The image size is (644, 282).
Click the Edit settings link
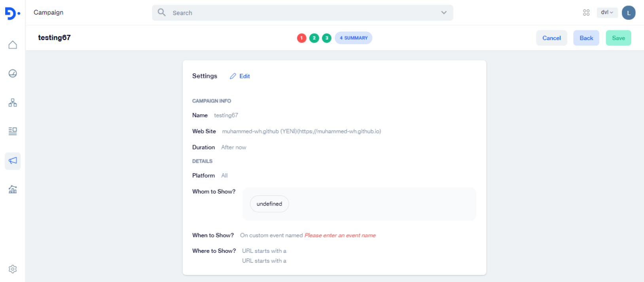pyautogui.click(x=240, y=76)
